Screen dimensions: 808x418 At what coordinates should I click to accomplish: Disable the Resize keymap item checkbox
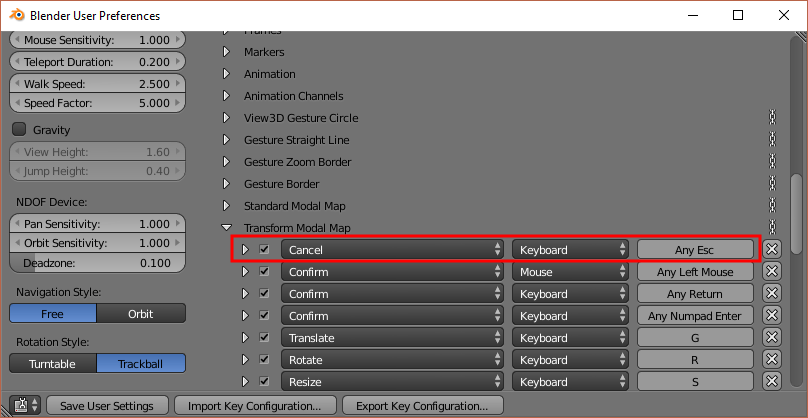264,381
